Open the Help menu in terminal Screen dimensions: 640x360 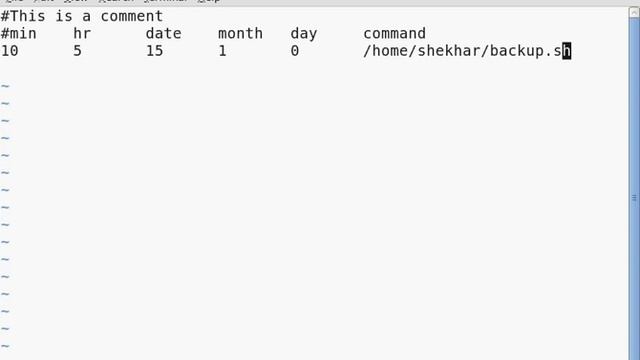coord(209,1)
